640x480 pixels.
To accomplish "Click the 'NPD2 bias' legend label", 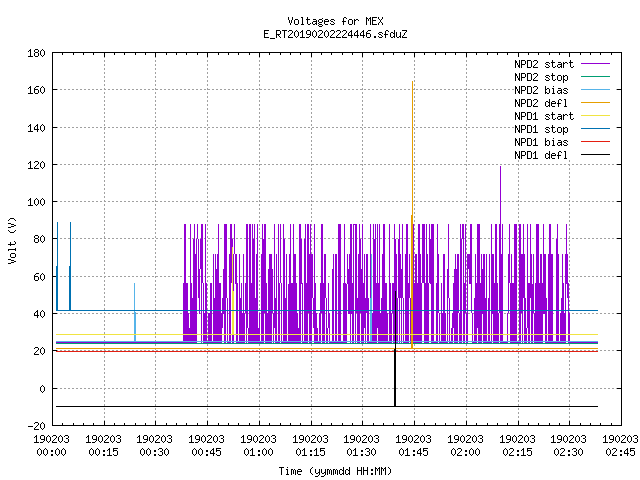I will pyautogui.click(x=541, y=90).
